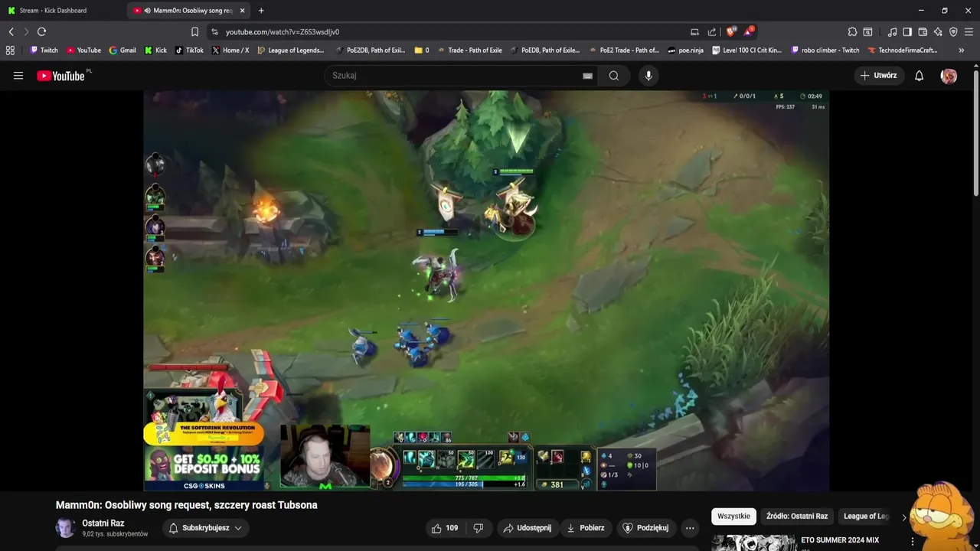Select the League of Legends chip
This screenshot has width=980, height=551.
coord(866,516)
